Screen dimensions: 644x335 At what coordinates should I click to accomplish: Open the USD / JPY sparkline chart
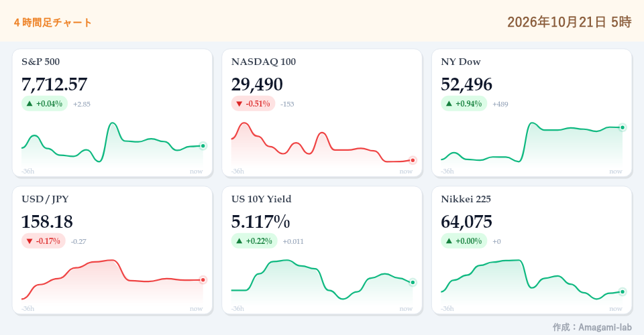tap(112, 281)
